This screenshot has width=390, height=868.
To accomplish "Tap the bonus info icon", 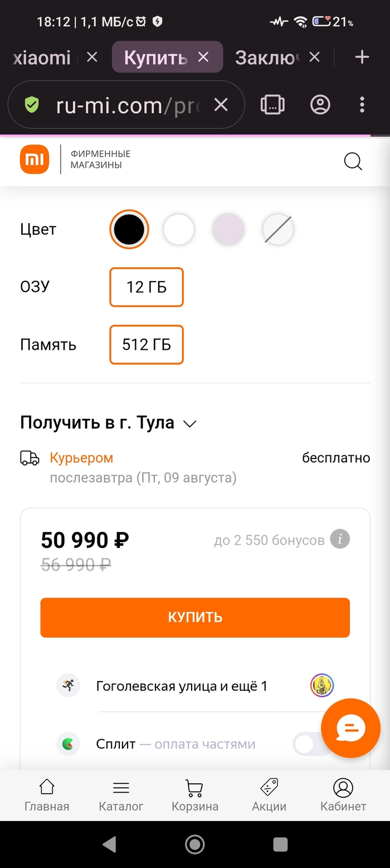I will tap(340, 539).
